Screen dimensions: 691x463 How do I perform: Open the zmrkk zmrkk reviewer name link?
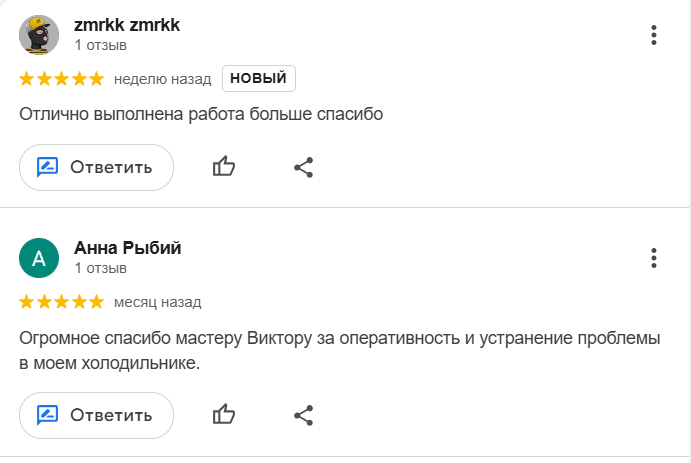[127, 25]
